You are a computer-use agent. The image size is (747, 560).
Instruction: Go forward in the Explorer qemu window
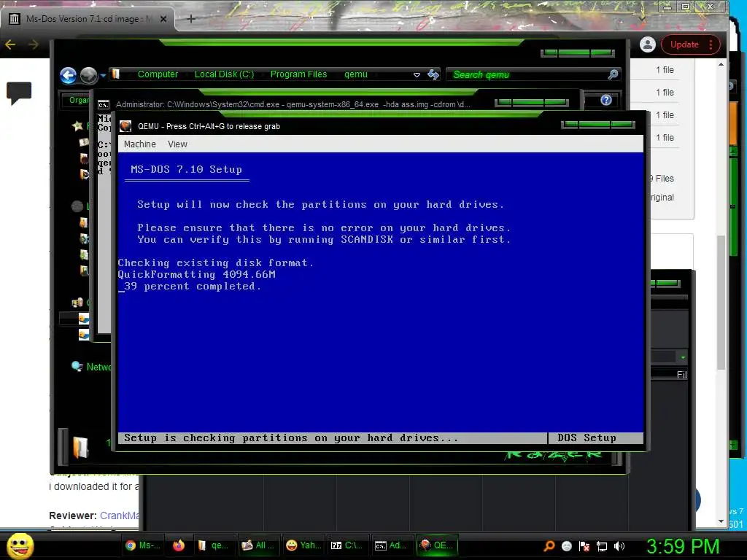pos(88,75)
